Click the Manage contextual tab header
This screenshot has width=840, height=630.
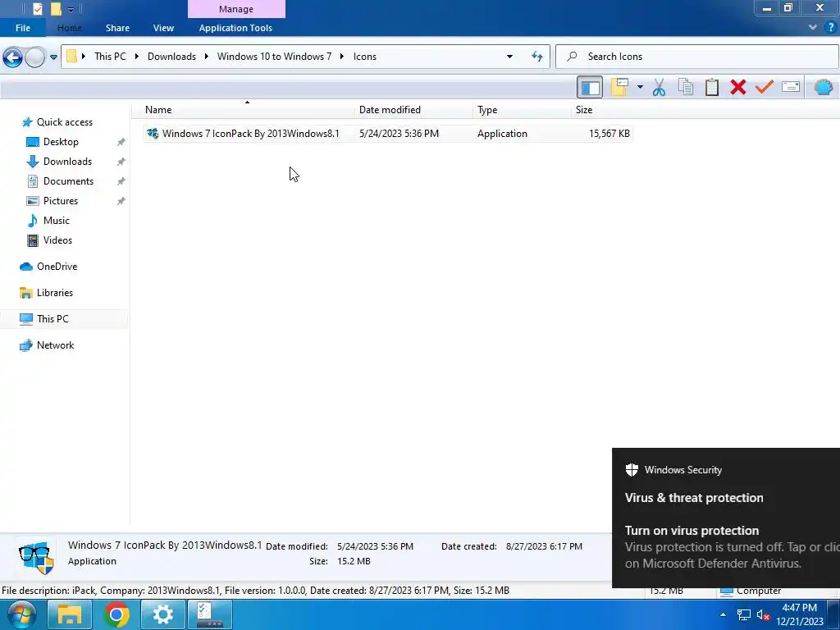[236, 9]
